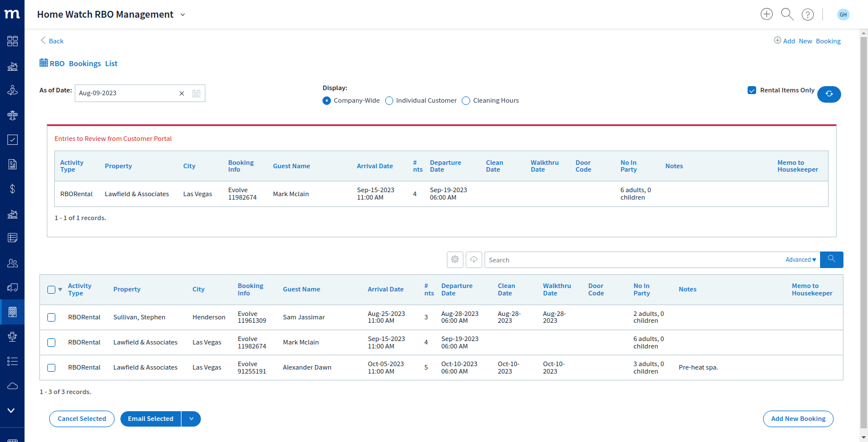Expand the Advanced search dropdown
Viewport: 868px width, 442px height.
[x=801, y=259]
